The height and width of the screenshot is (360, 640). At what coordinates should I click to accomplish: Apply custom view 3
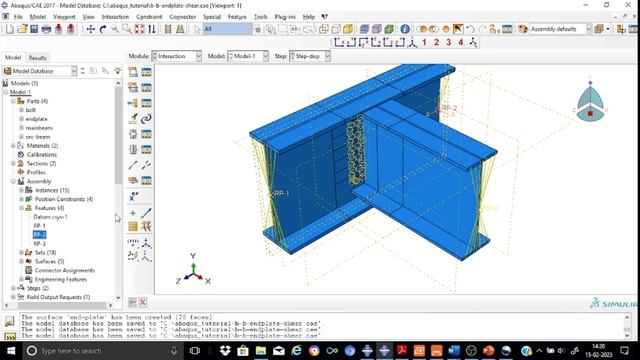coord(449,42)
